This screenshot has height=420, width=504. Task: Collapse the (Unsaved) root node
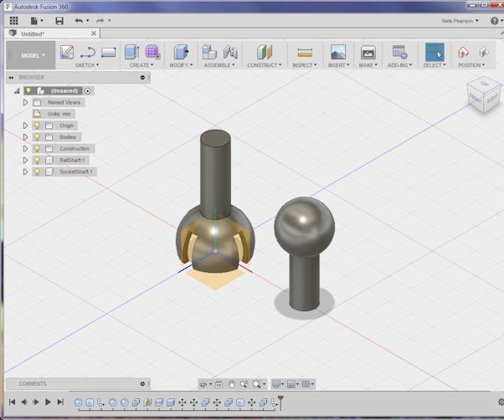coord(17,91)
